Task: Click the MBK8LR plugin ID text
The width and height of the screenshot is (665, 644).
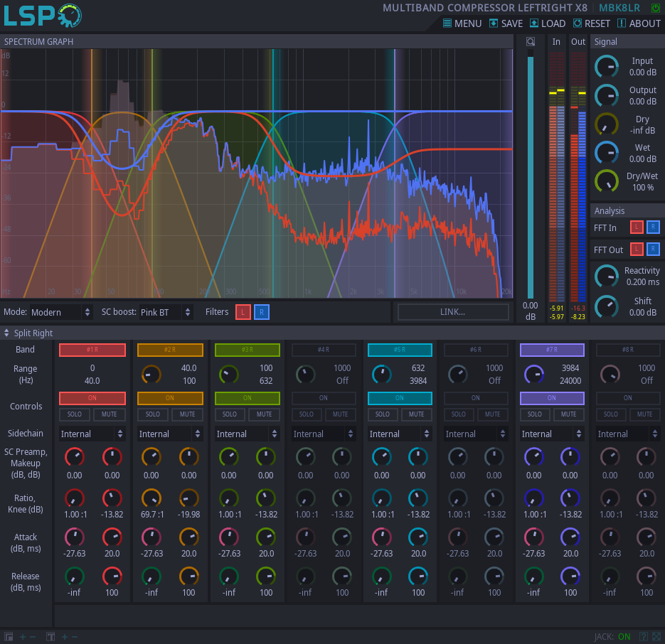Action: (619, 8)
